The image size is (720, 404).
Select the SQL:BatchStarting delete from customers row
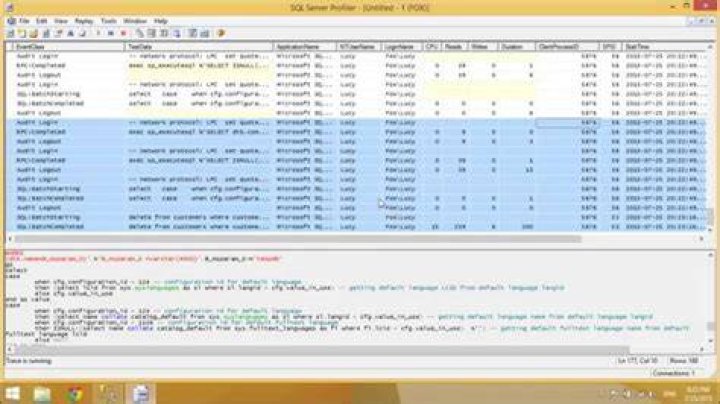pyautogui.click(x=356, y=217)
